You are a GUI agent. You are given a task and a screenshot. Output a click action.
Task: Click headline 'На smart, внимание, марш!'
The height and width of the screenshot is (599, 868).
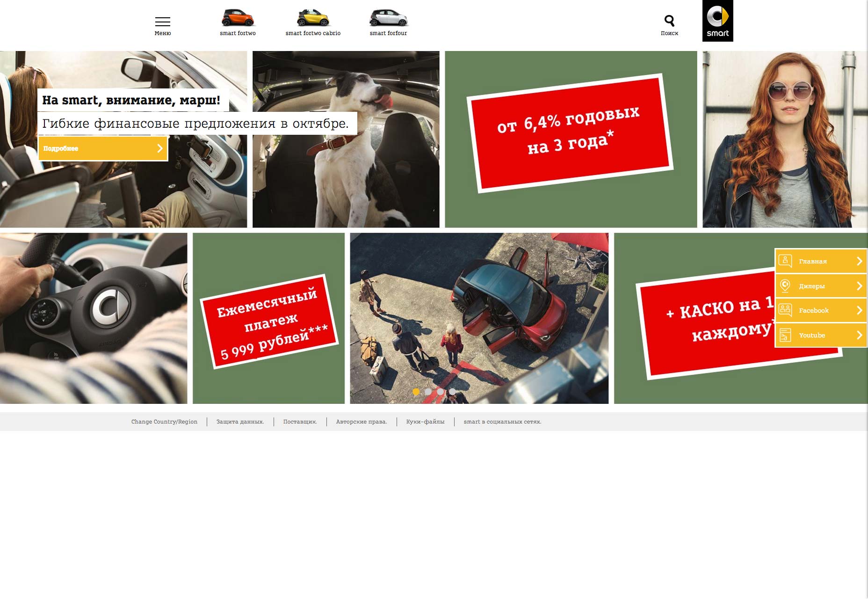[x=131, y=100]
